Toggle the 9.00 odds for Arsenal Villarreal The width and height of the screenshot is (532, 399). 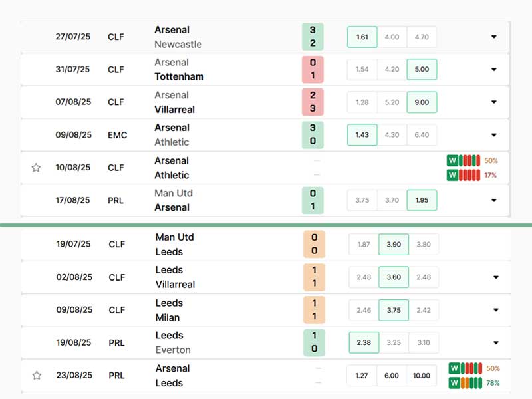422,102
